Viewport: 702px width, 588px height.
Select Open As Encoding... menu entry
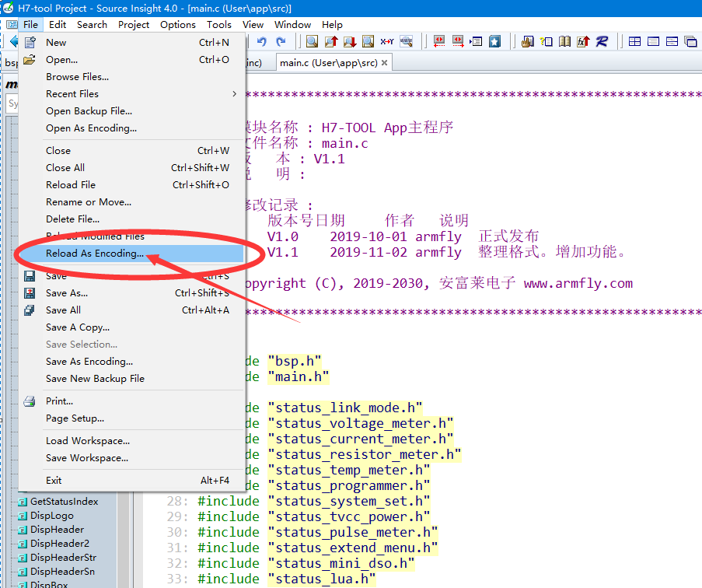[x=132, y=128]
